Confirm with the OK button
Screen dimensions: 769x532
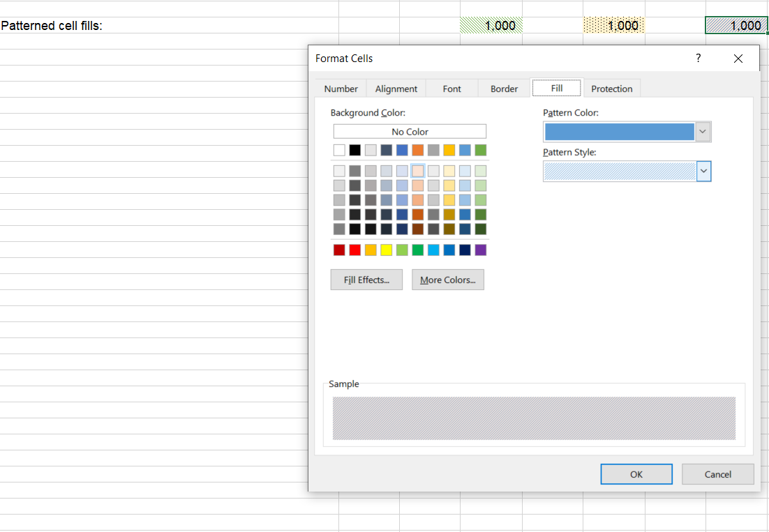(x=636, y=474)
